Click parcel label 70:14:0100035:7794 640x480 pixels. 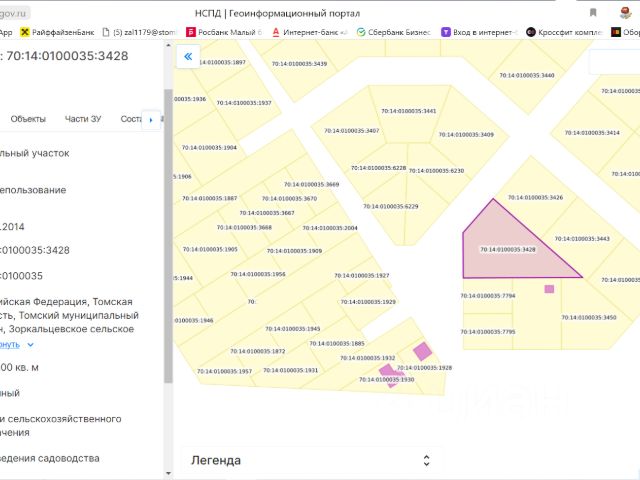click(x=488, y=296)
